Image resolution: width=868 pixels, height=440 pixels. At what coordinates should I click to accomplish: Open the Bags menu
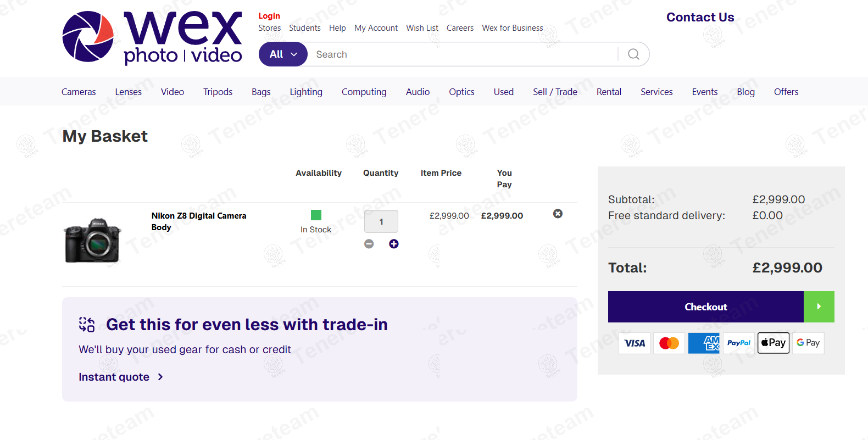coord(261,92)
